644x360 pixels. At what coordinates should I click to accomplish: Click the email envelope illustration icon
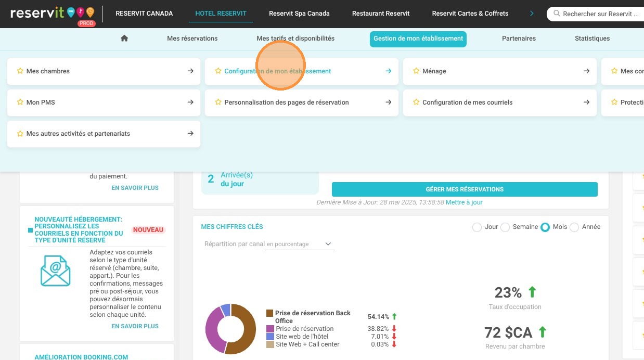tap(55, 271)
